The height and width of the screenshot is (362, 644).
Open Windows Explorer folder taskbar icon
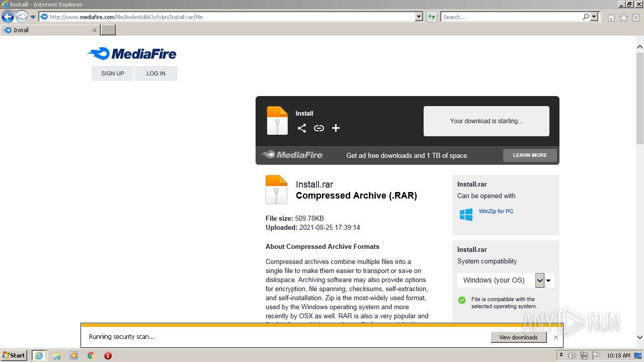tap(57, 355)
